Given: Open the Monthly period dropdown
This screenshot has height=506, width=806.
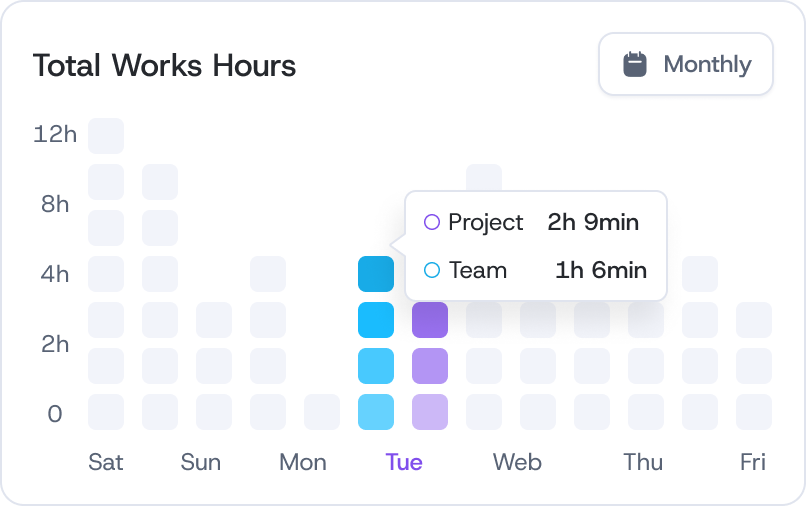Looking at the screenshot, I should [x=686, y=65].
